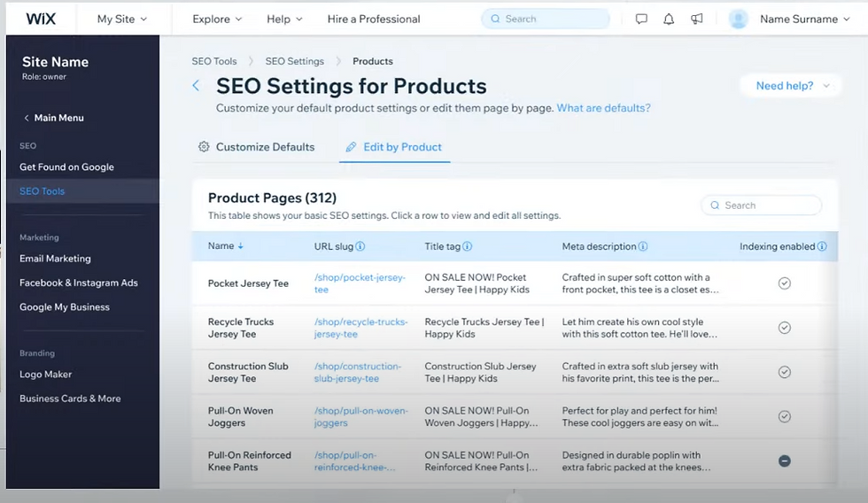Go to the SEO Settings breadcrumb

tap(294, 61)
